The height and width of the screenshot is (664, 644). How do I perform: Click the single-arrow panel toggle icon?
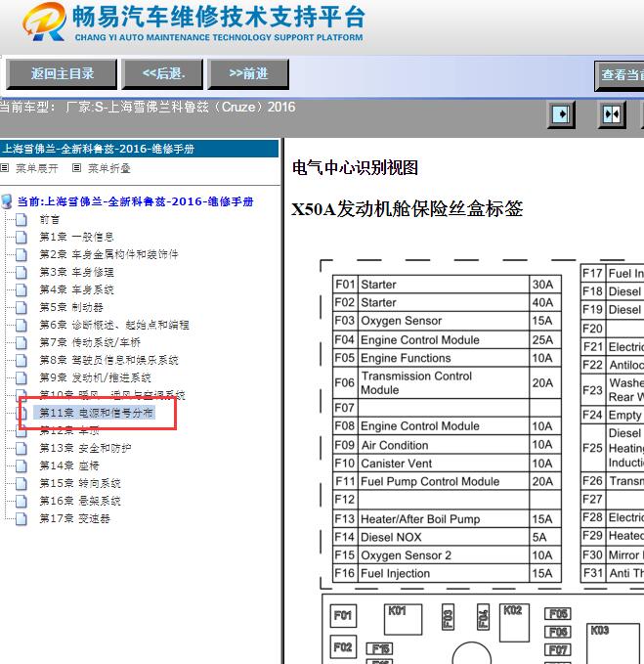pyautogui.click(x=561, y=114)
